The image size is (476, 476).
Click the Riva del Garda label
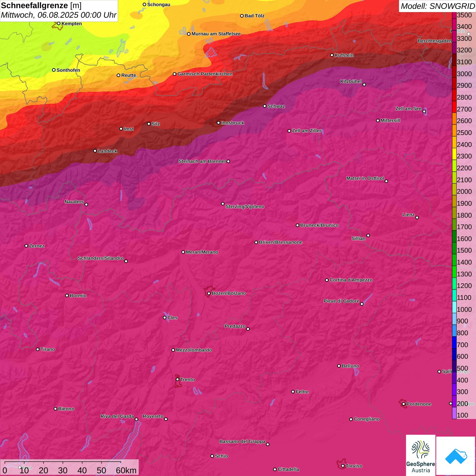[117, 416]
